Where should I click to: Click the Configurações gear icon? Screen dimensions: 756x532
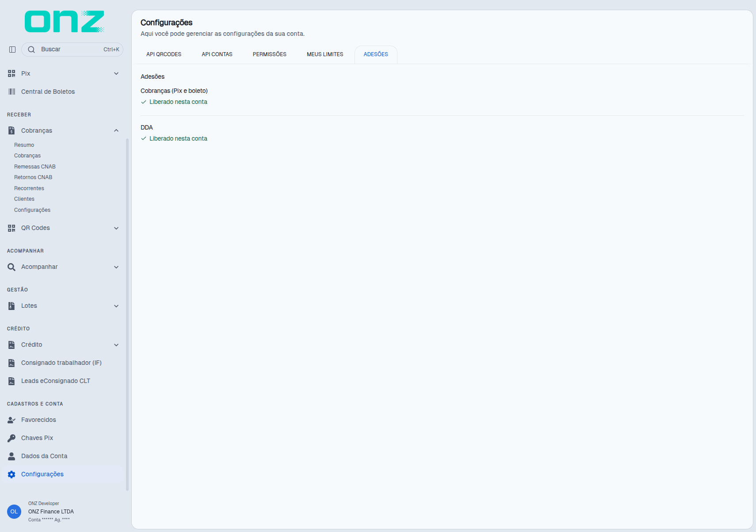[11, 475]
